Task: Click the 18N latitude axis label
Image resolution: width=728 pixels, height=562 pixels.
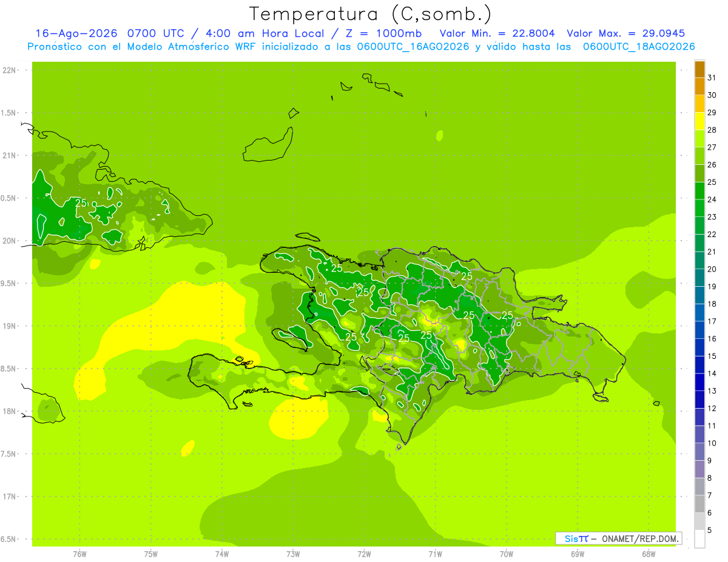Action: pos(9,411)
